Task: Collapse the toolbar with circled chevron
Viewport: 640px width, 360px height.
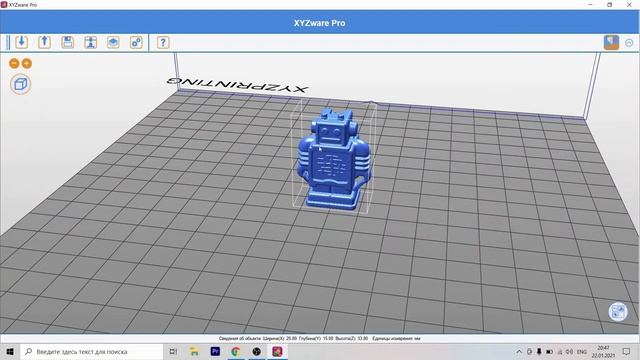Action: [629, 43]
